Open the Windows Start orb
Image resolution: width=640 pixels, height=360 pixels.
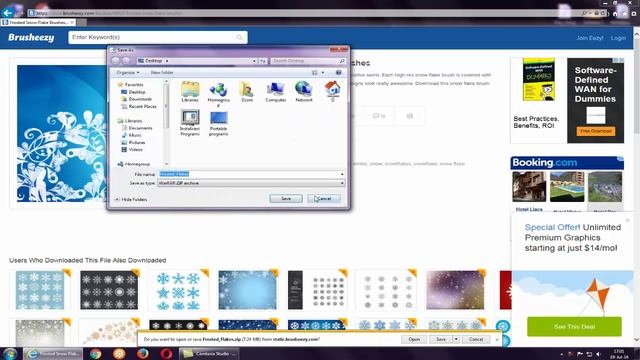(10, 353)
